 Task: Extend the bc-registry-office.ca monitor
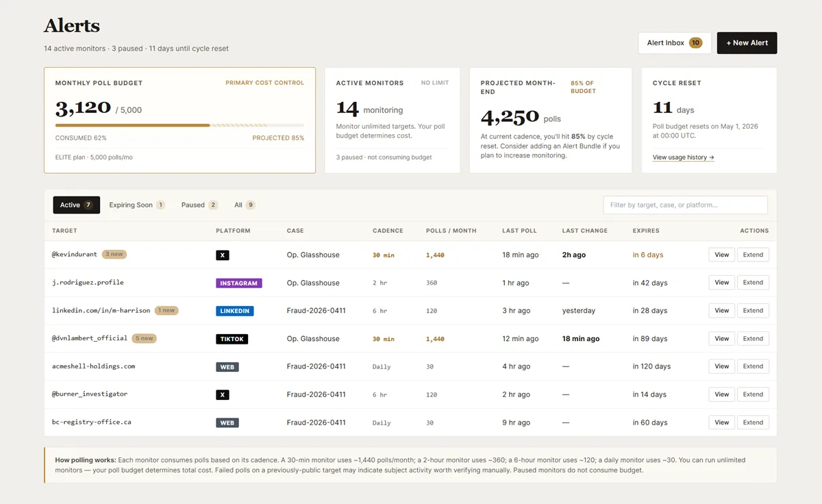point(753,423)
